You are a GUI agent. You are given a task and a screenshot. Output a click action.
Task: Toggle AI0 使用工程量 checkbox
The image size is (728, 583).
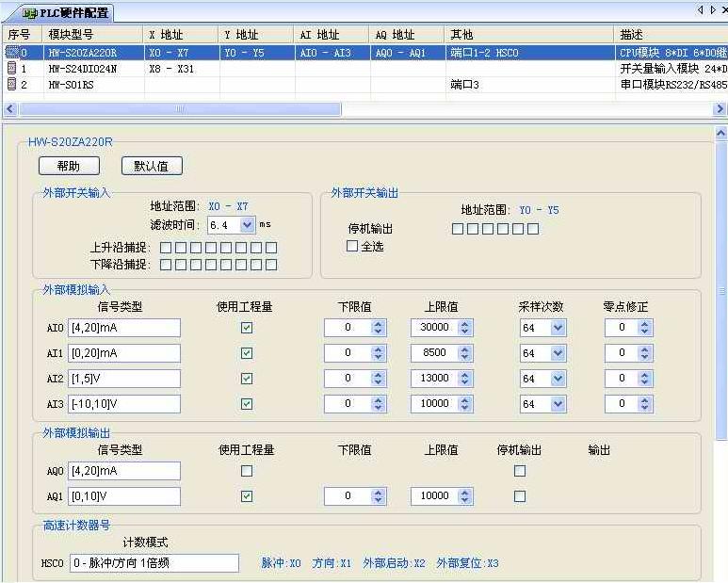tap(247, 328)
